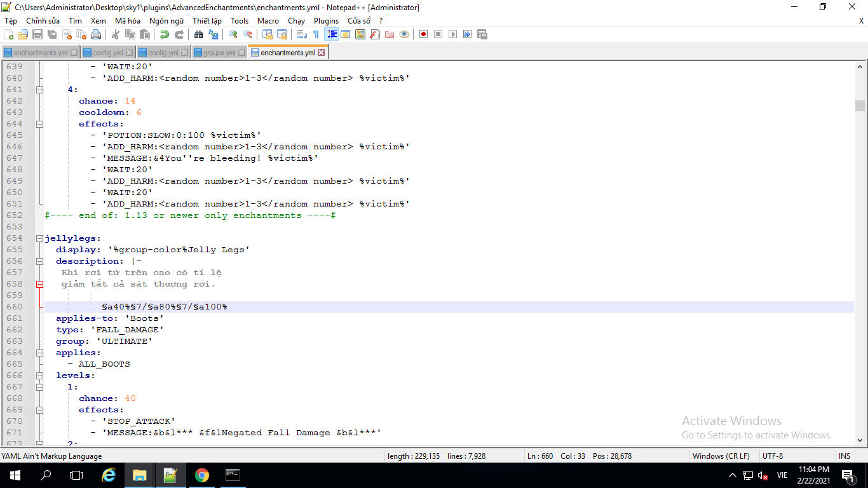868x488 pixels.
Task: Click the UTF-8 encoding status field
Action: click(773, 456)
